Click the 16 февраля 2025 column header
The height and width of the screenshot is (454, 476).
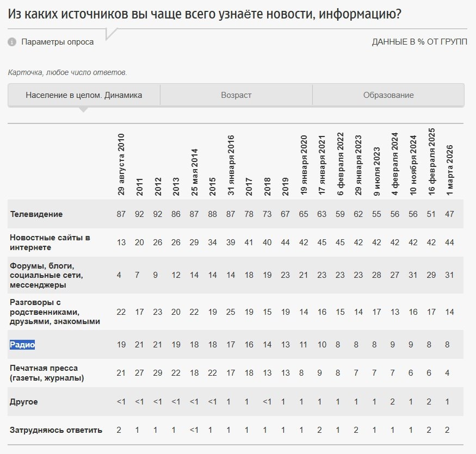431,161
